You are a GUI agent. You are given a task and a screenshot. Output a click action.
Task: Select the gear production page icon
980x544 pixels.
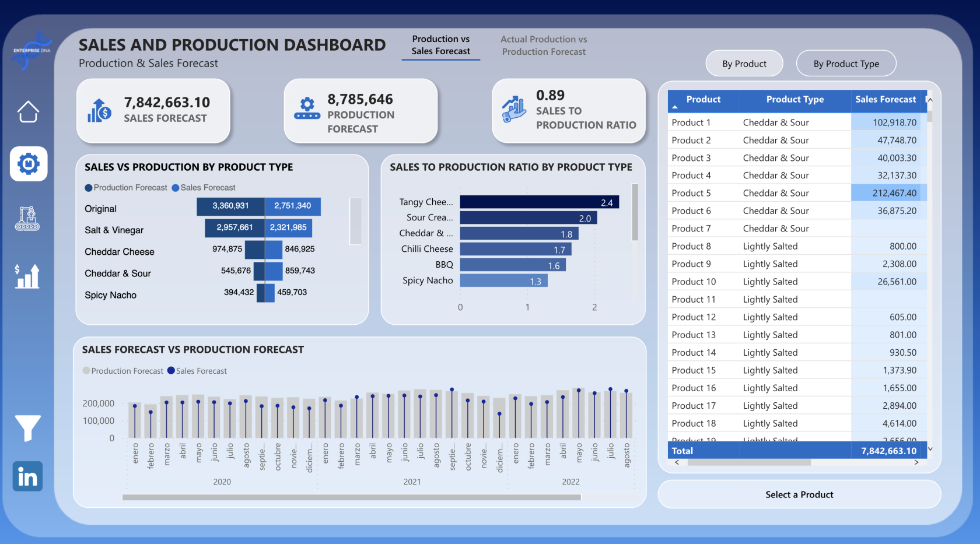point(29,164)
